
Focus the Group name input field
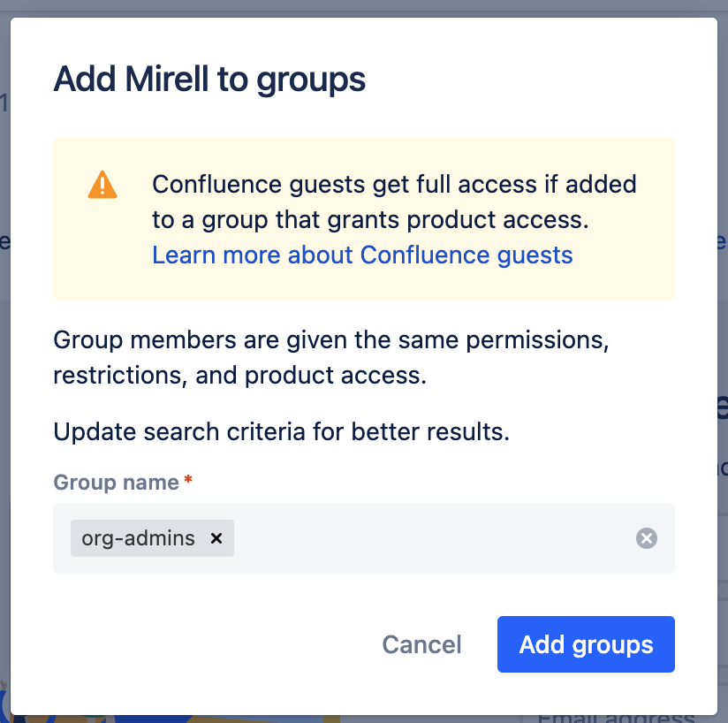pos(432,538)
